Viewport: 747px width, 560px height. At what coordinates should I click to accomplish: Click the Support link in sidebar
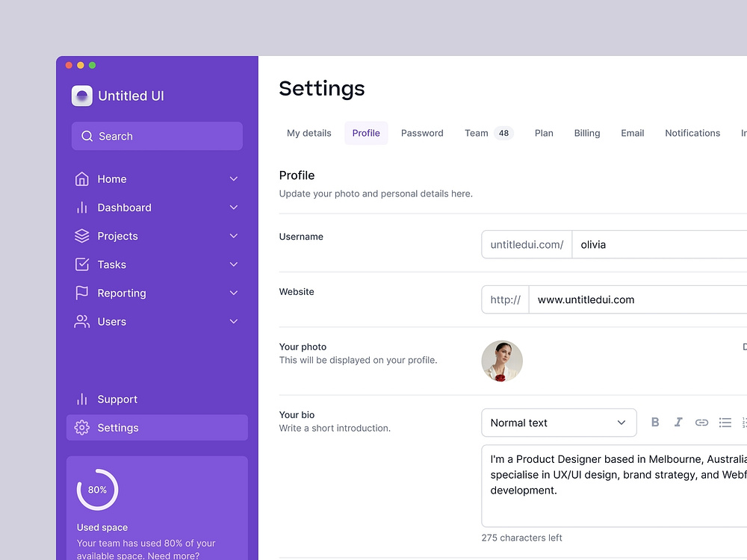point(117,399)
